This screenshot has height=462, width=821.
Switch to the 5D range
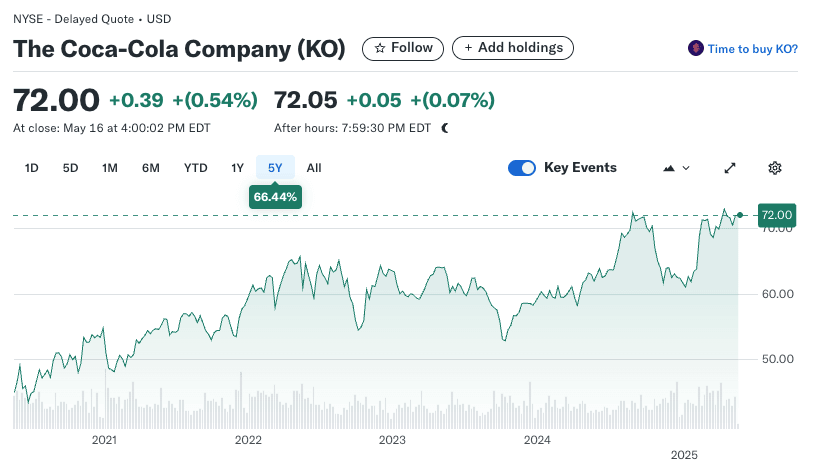(x=70, y=168)
